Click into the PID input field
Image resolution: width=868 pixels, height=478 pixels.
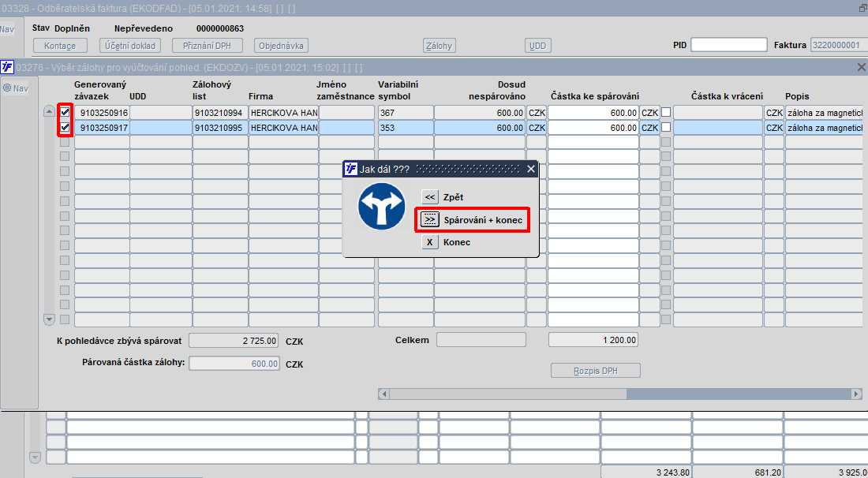tap(729, 45)
